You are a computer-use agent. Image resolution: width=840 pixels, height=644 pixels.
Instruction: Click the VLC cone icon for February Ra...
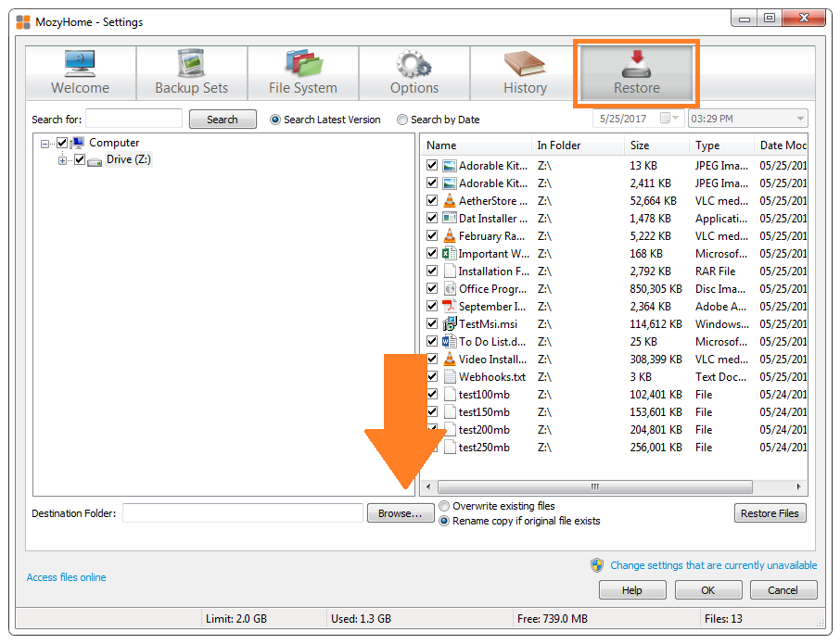[x=450, y=235]
